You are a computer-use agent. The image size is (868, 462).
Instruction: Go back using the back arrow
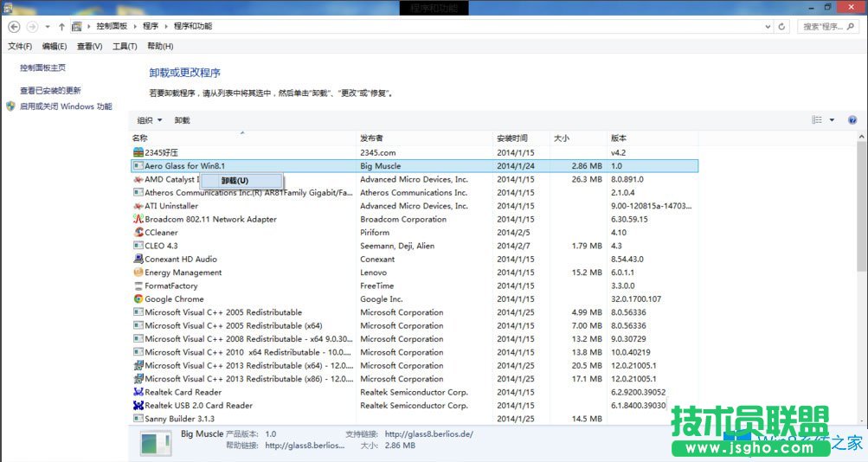[15, 27]
